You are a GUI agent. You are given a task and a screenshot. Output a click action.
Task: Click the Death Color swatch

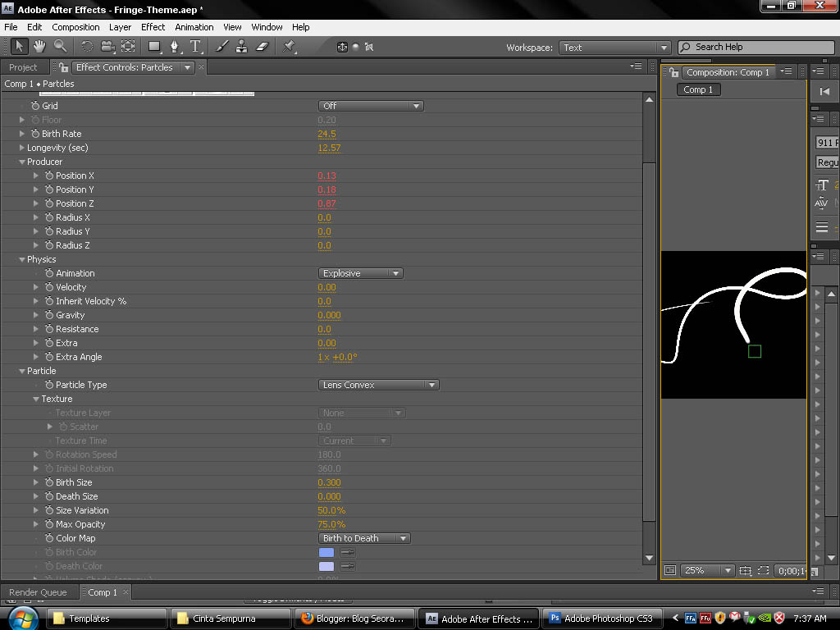coord(326,566)
